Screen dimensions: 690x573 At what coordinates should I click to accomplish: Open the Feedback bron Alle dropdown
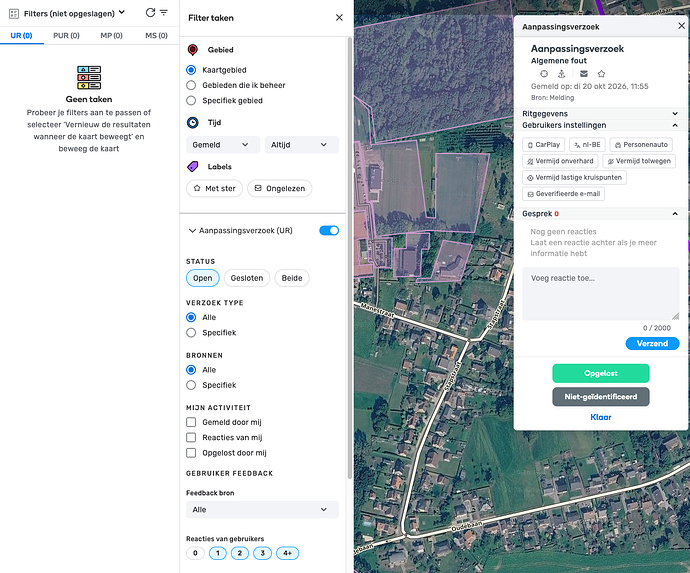tap(262, 510)
